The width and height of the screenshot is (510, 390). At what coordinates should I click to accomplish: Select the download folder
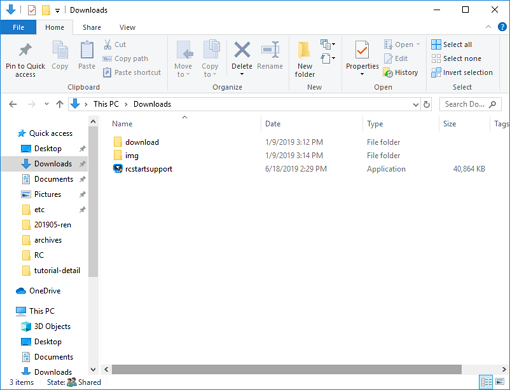pos(136,142)
